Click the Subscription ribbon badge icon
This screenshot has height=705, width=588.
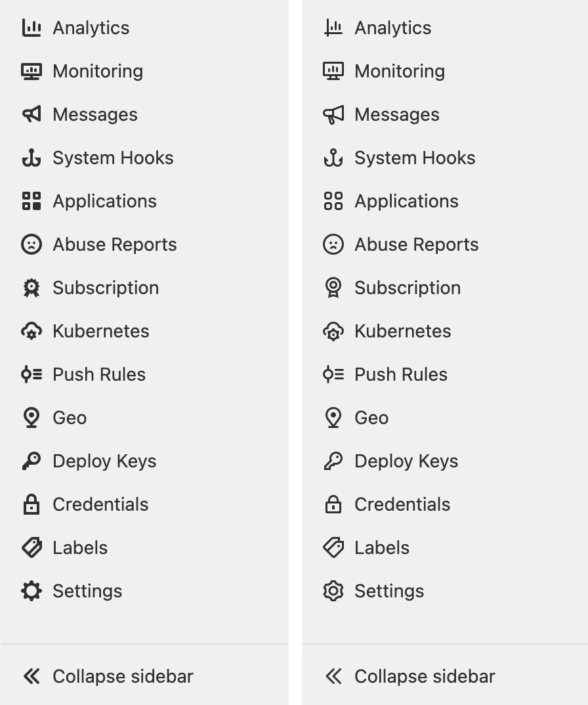tap(31, 288)
